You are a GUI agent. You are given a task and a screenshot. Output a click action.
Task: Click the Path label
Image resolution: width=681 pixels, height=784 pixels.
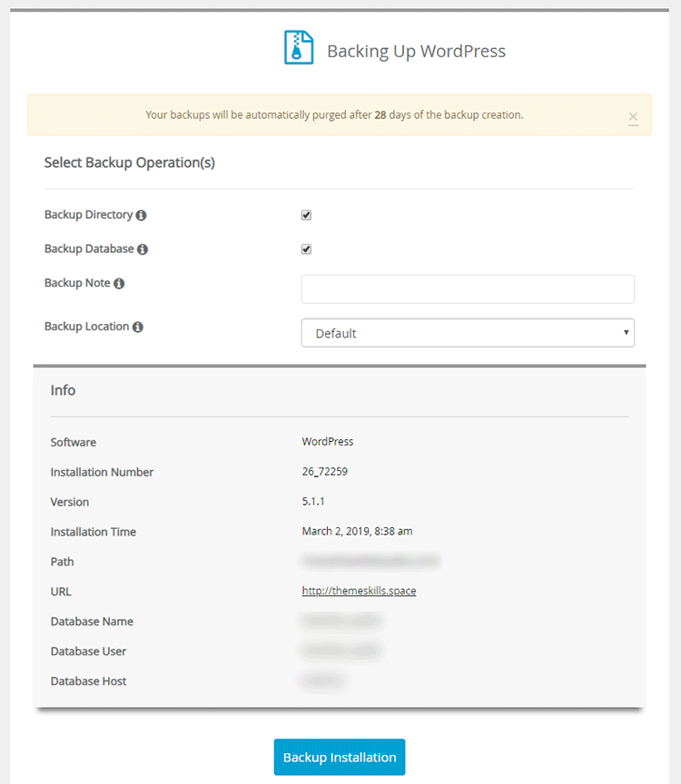tap(62, 562)
